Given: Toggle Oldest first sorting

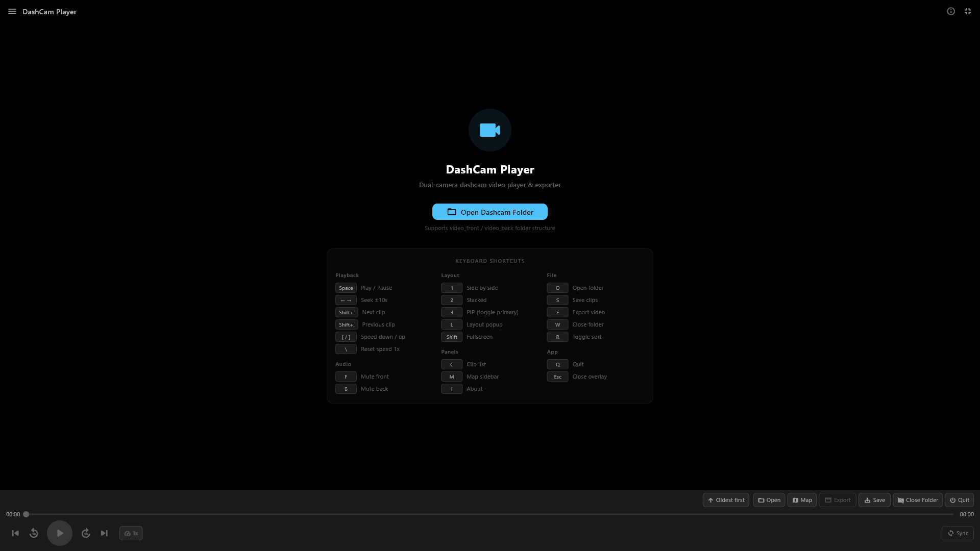Looking at the screenshot, I should (726, 500).
